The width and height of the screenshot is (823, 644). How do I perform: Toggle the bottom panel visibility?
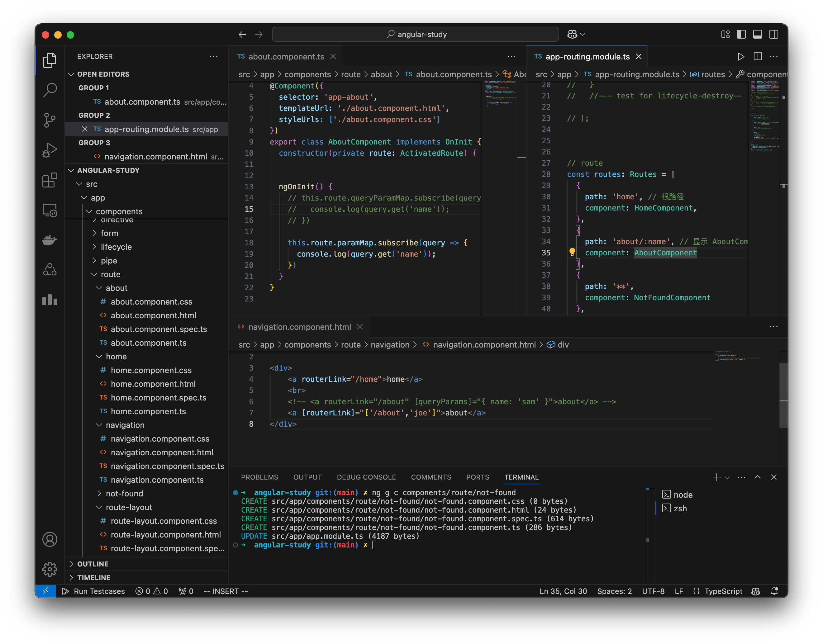click(x=757, y=34)
